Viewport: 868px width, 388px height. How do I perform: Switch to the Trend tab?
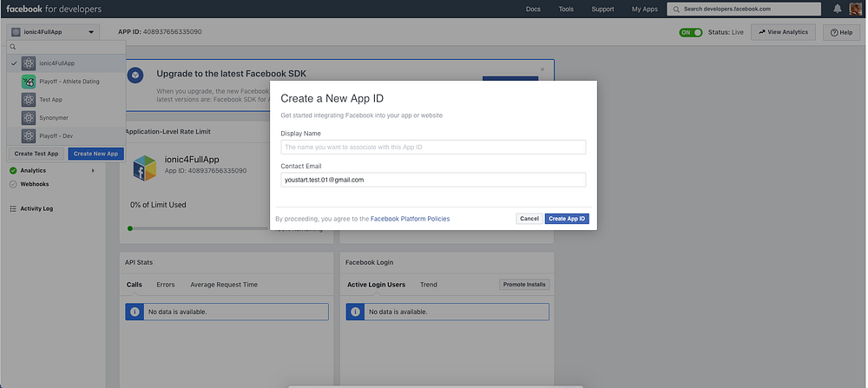(x=429, y=285)
